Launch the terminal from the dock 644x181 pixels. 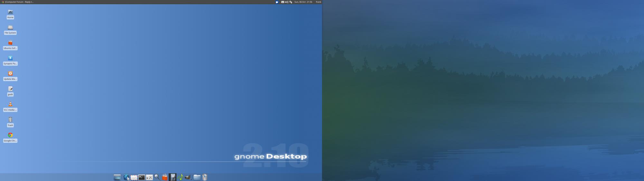142,177
